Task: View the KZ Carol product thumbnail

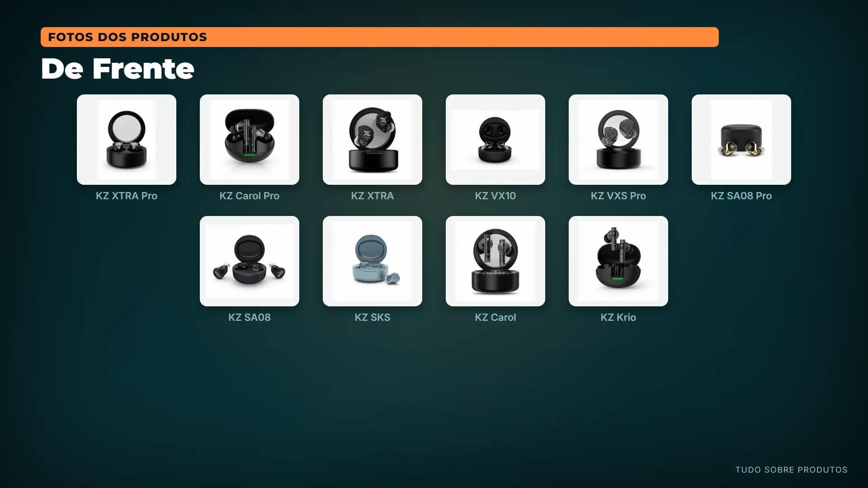Action: pyautogui.click(x=495, y=261)
